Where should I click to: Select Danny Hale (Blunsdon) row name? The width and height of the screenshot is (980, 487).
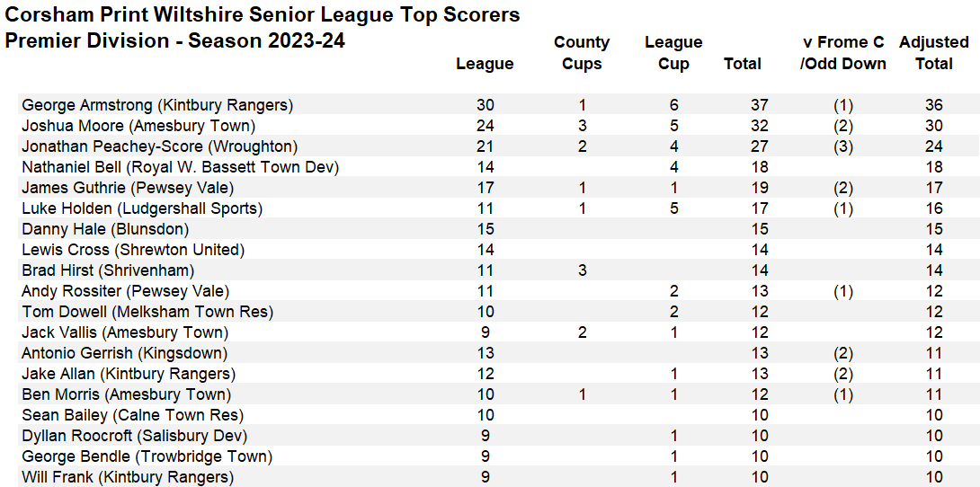pyautogui.click(x=105, y=229)
